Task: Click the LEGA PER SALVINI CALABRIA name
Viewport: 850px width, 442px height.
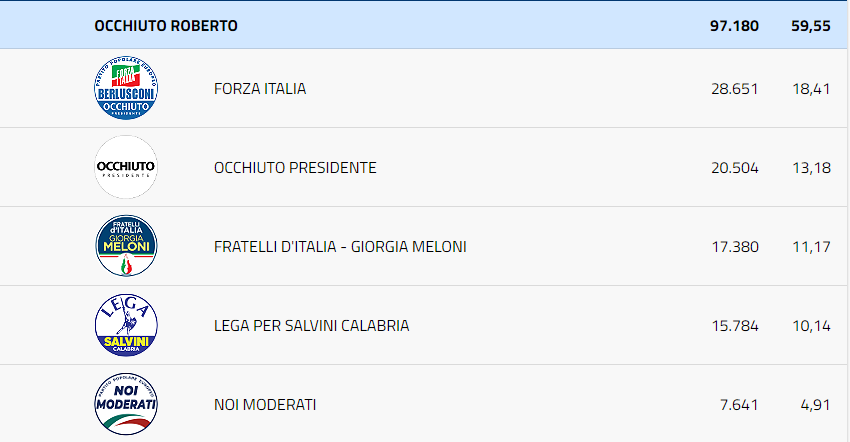Action: [311, 325]
